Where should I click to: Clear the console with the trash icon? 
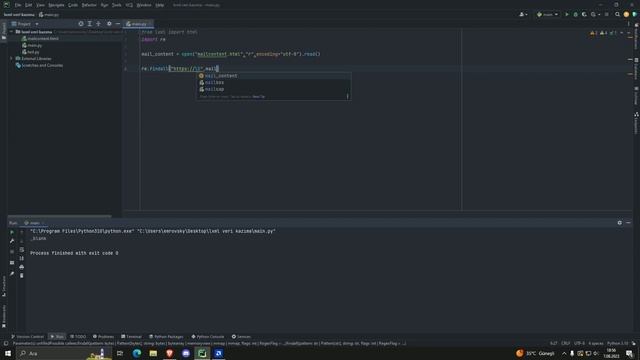22,276
